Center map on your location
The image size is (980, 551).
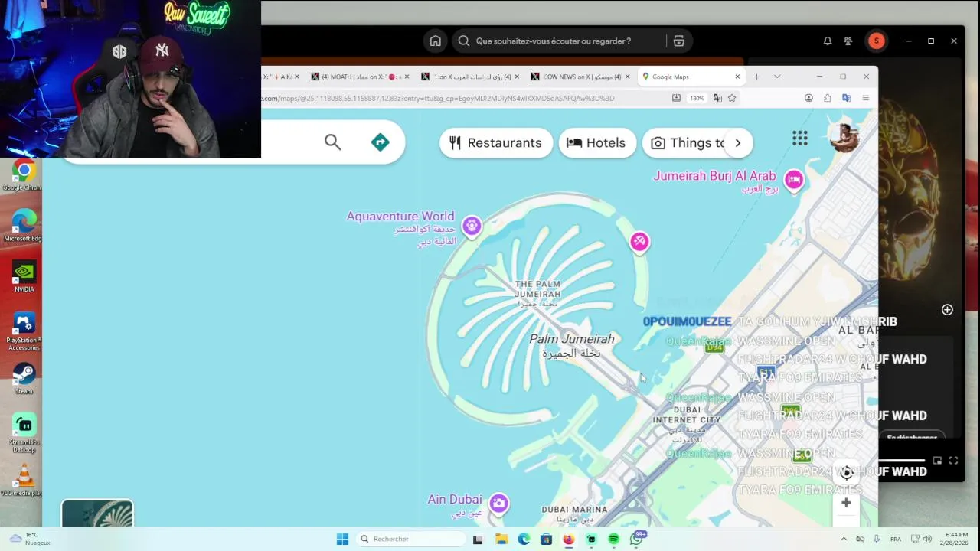point(847,472)
